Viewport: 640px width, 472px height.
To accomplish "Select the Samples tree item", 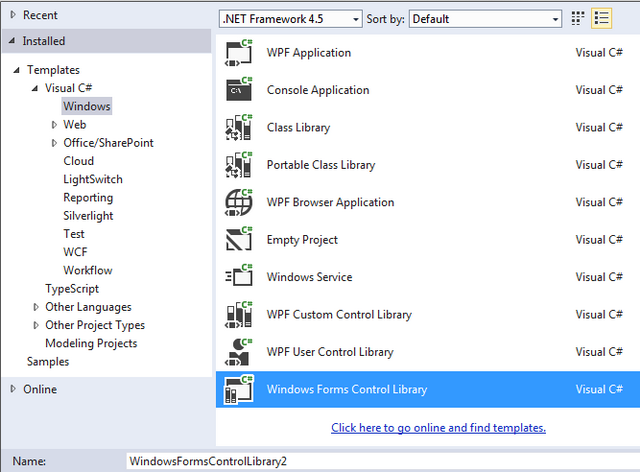I will pos(48,362).
